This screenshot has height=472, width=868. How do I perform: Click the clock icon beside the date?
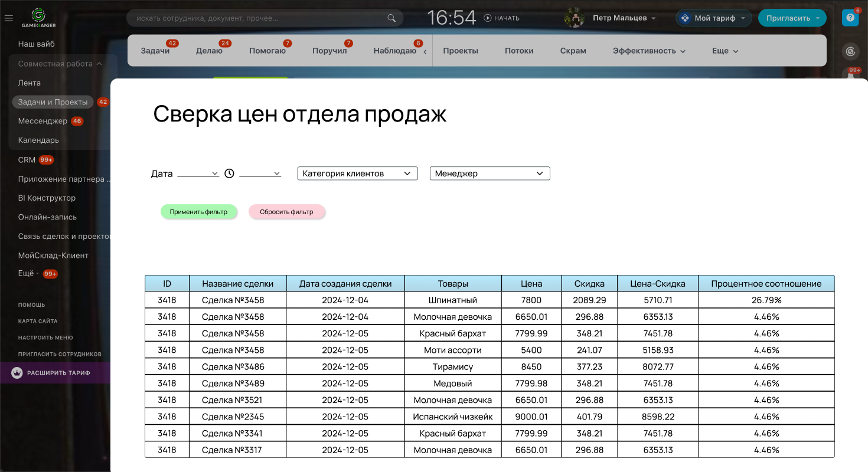pyautogui.click(x=229, y=173)
